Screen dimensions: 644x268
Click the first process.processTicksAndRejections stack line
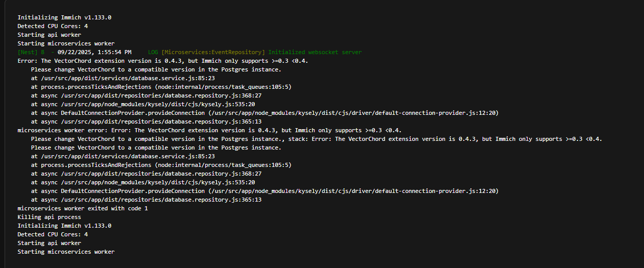click(161, 87)
